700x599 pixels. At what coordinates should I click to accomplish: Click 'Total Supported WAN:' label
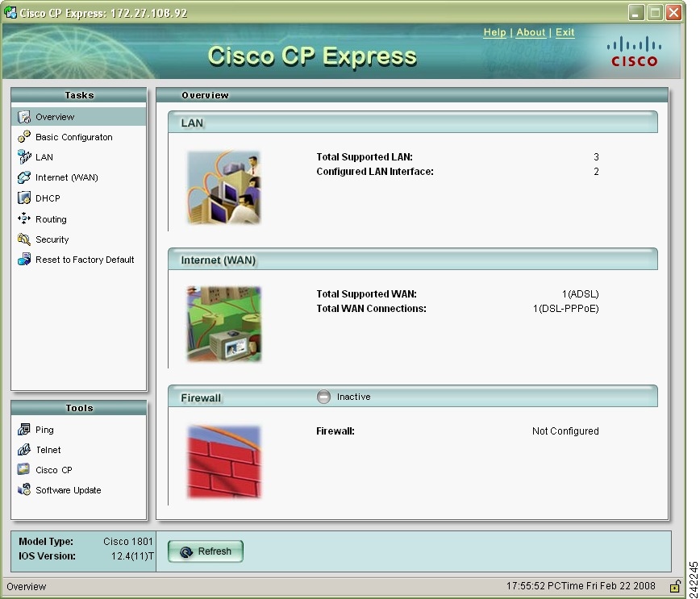366,294
